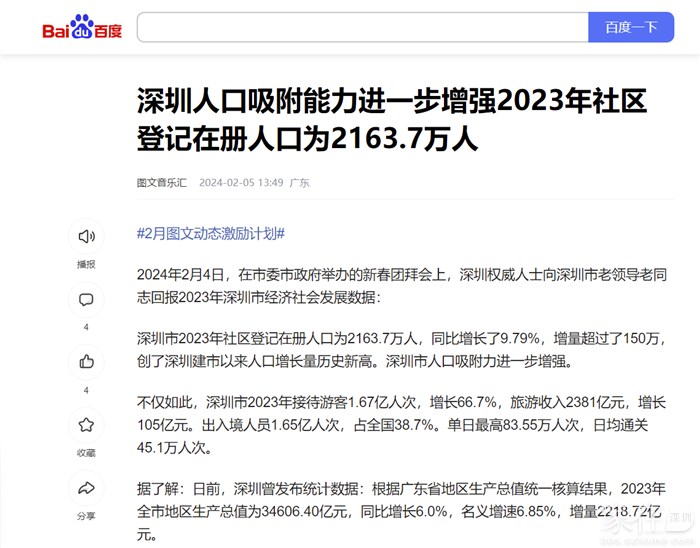Play audio with the speaker icon
Image resolution: width=700 pixels, height=548 pixels.
point(86,237)
